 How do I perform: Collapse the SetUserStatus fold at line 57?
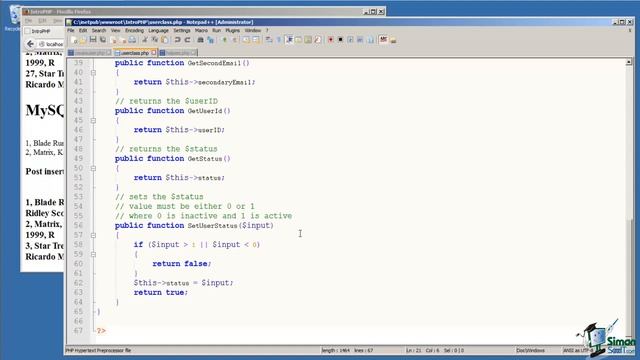(93, 235)
